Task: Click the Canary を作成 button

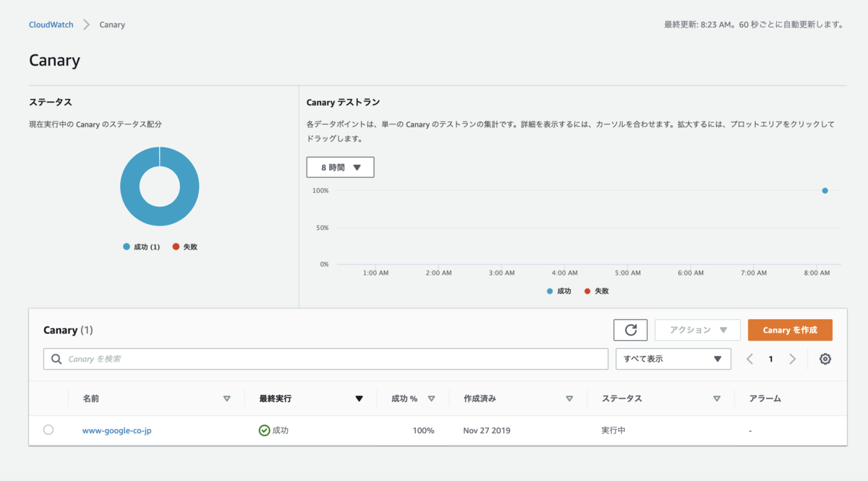Action: (x=790, y=330)
